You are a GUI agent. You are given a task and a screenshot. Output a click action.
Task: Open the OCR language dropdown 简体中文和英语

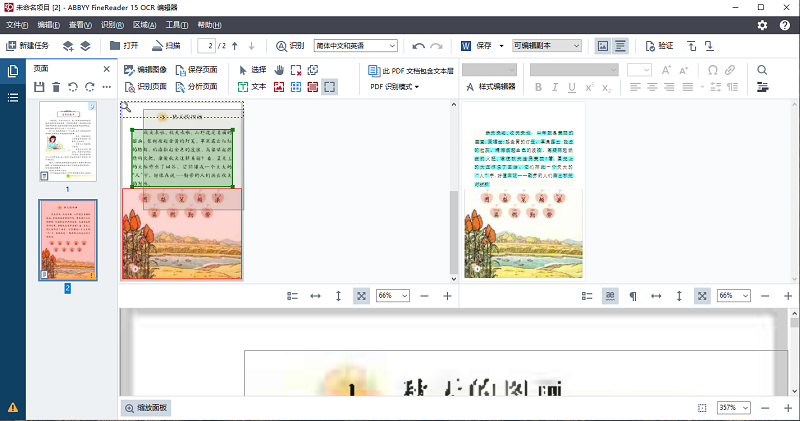(x=356, y=46)
